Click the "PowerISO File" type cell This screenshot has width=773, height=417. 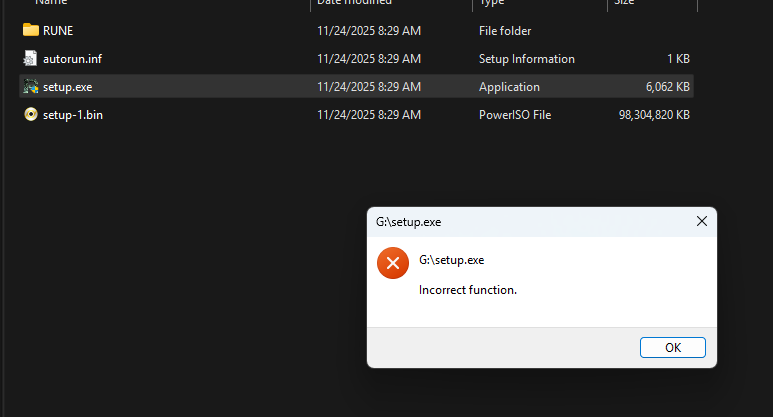(514, 115)
